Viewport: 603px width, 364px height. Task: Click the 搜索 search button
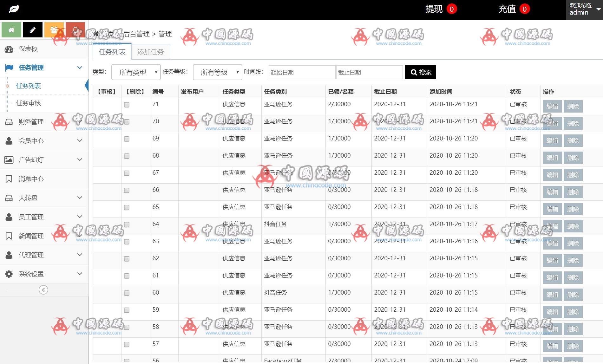click(x=420, y=72)
